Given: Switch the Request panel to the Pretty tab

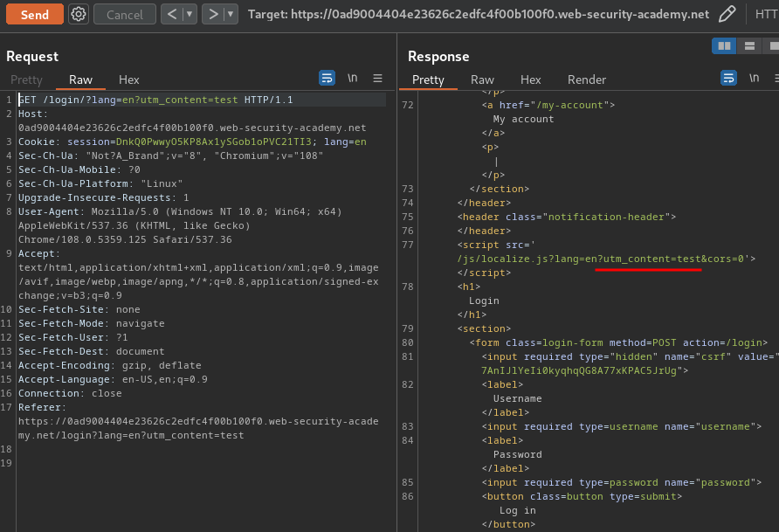Looking at the screenshot, I should (26, 79).
